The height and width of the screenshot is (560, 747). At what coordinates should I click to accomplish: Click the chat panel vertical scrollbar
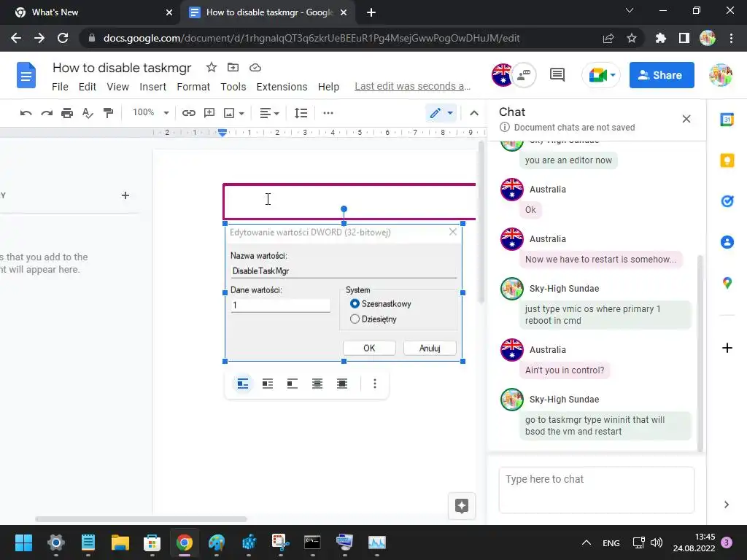[700, 352]
